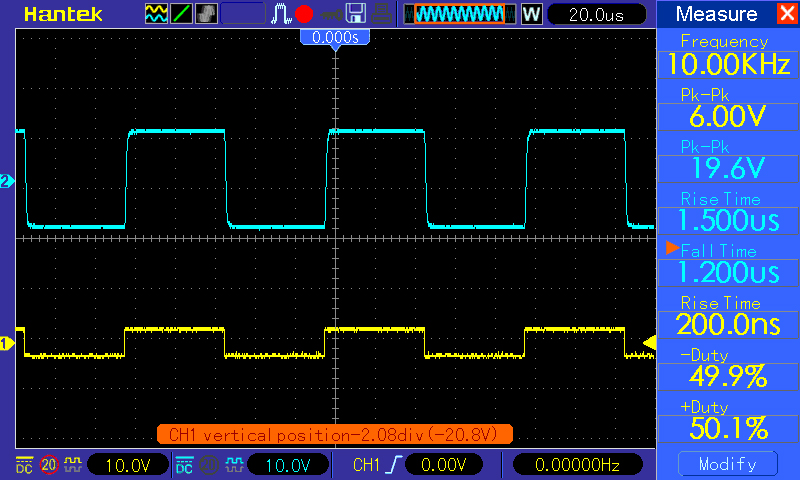Click the CH1 10.0V scale readout
This screenshot has width=800, height=480.
click(128, 465)
